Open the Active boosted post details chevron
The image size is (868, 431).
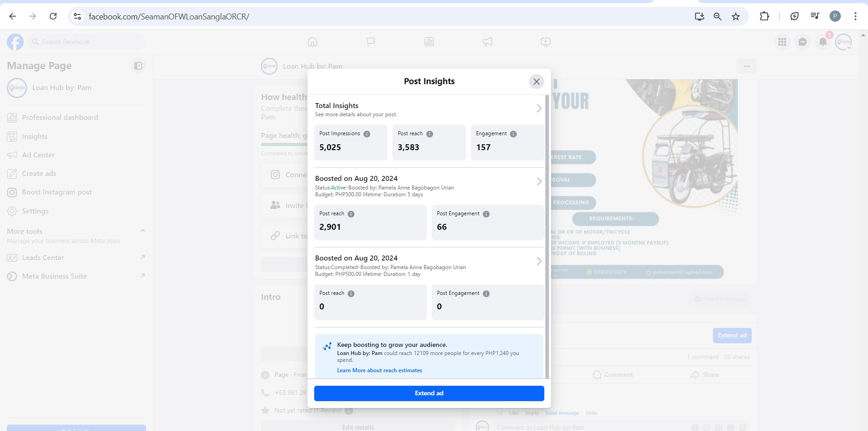pyautogui.click(x=539, y=181)
